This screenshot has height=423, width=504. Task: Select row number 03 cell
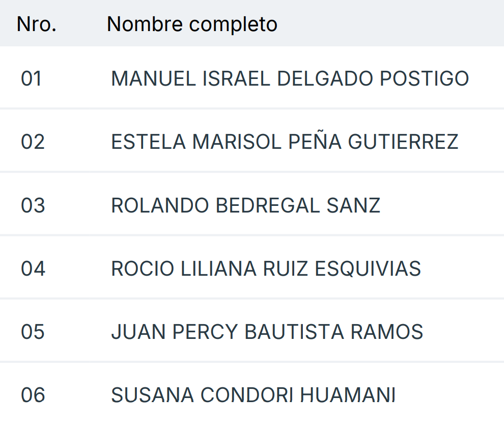[x=33, y=205]
